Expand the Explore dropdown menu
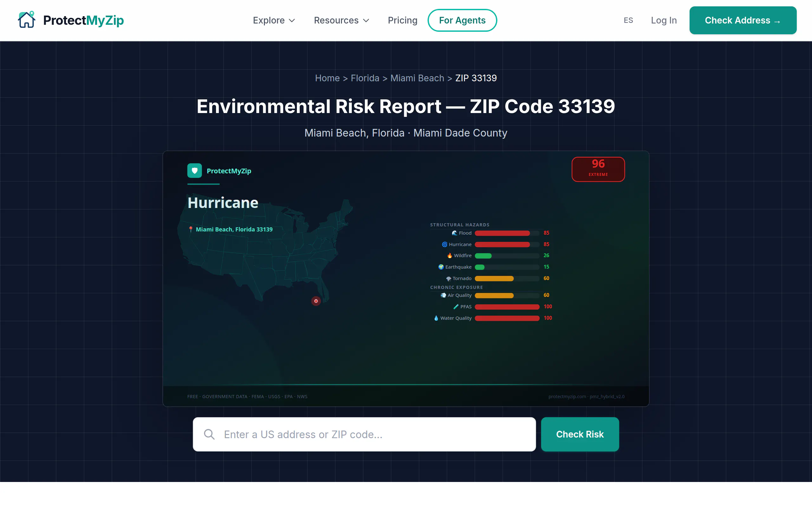 tap(274, 20)
